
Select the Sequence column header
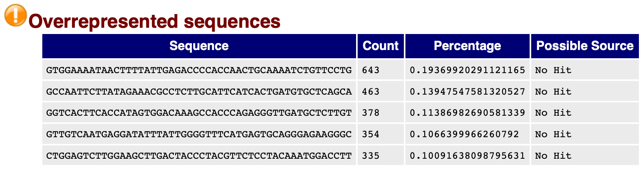(199, 46)
